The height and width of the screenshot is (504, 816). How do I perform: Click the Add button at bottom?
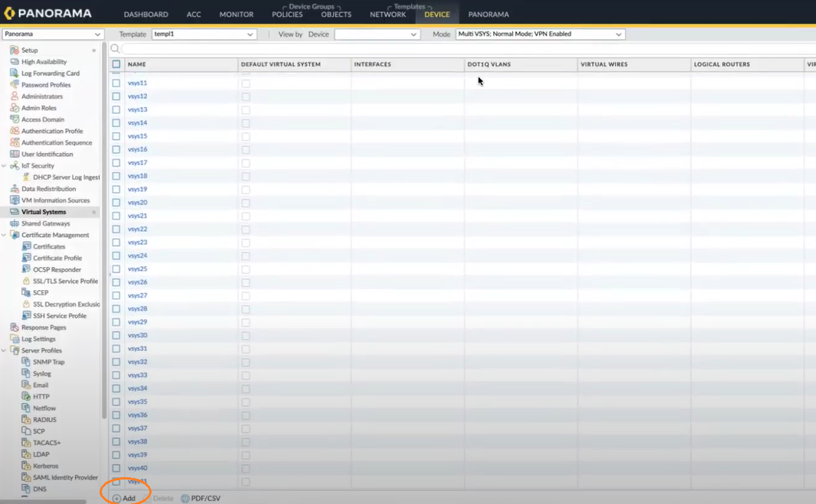(124, 499)
